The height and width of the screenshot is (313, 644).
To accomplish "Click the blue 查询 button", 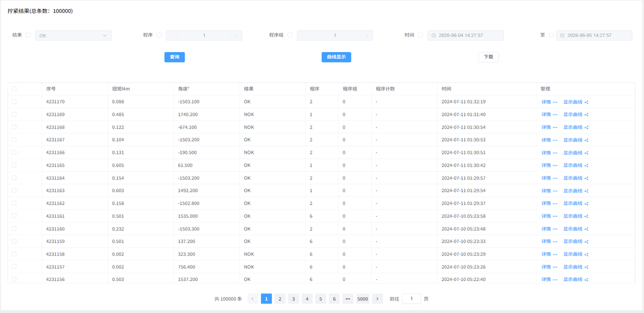I will point(174,57).
